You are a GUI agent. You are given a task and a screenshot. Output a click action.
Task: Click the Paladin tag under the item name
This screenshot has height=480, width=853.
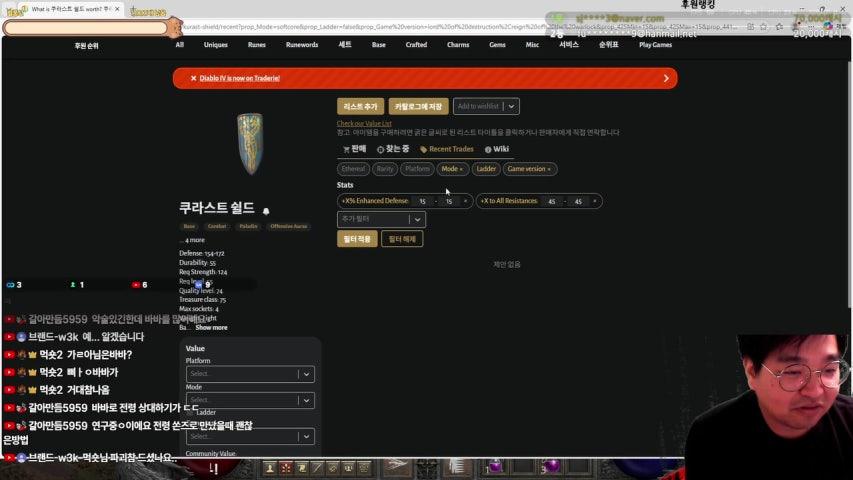pos(248,226)
